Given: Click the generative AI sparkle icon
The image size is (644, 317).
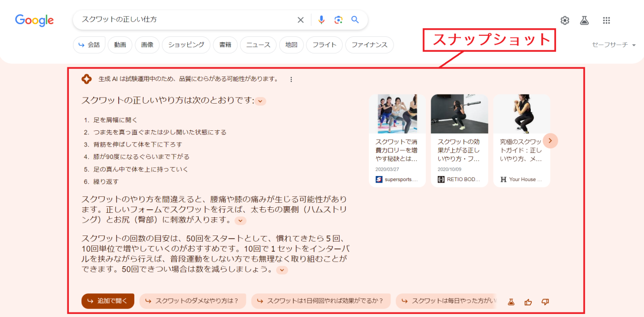Looking at the screenshot, I should click(87, 79).
